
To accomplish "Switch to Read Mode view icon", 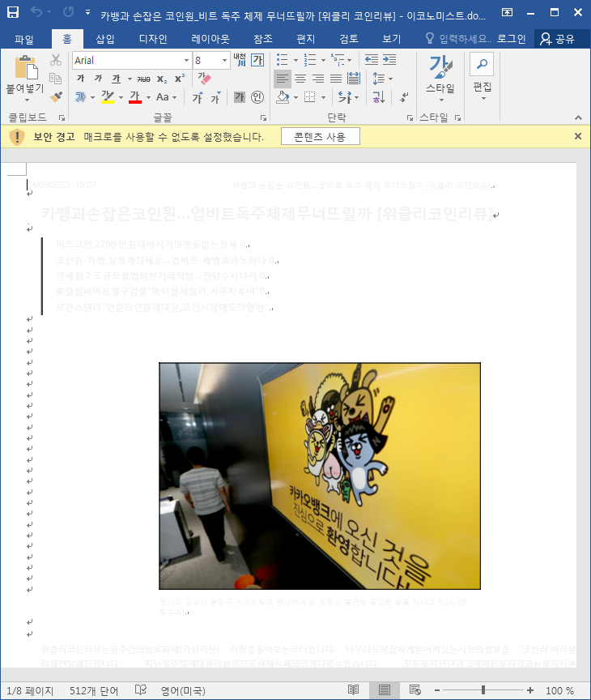I will pyautogui.click(x=353, y=690).
